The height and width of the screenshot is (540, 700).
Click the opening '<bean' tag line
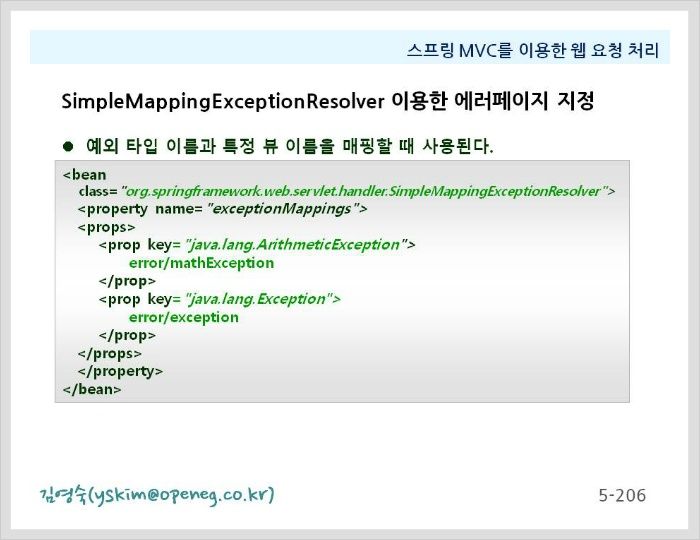coord(85,174)
